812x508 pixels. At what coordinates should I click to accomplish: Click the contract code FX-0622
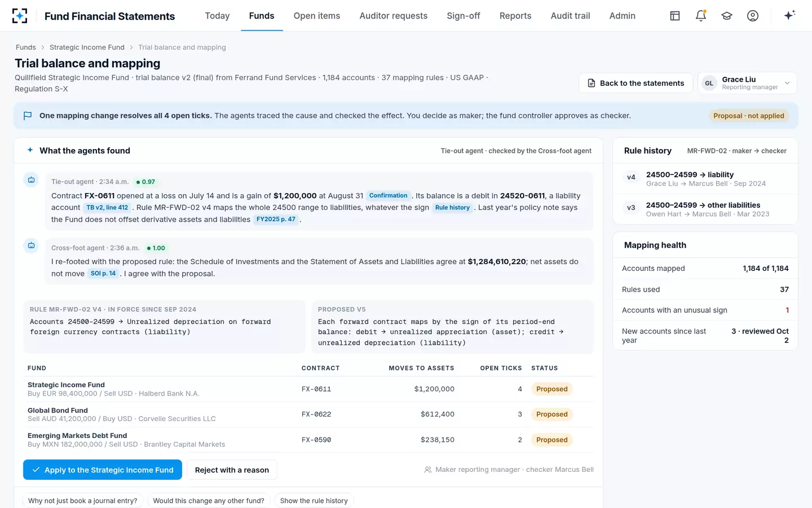tap(316, 414)
